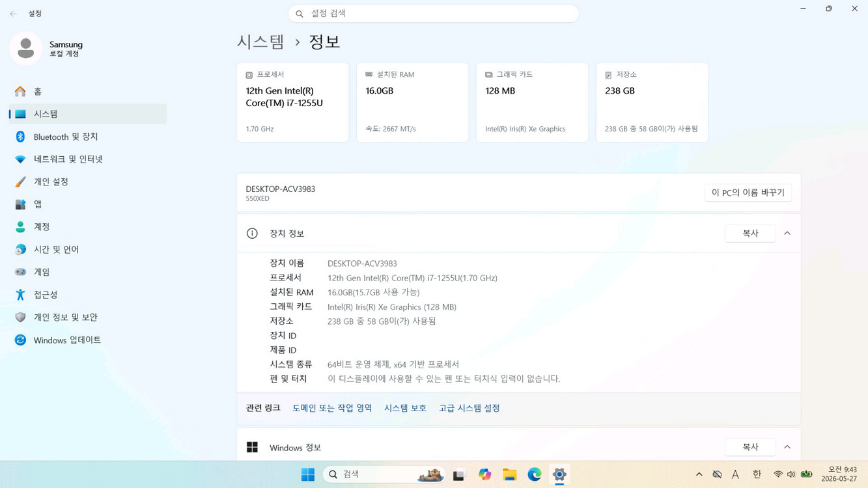Click the 장치 정보 info circle icon

tap(252, 234)
